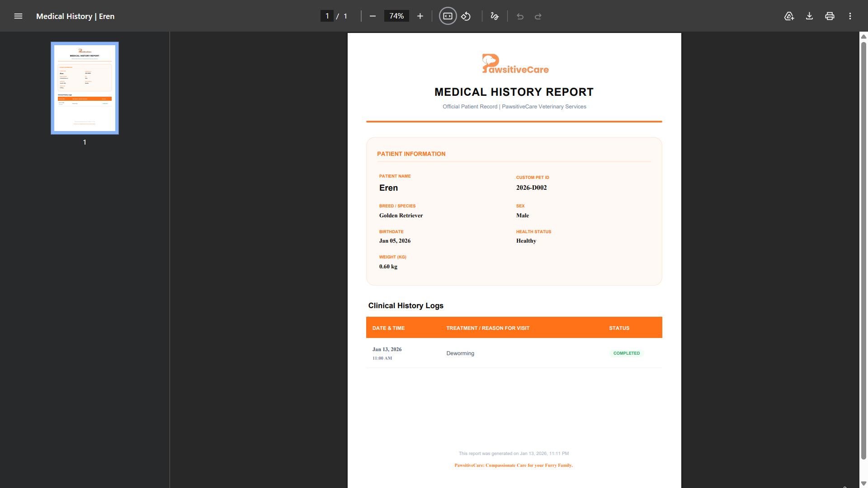Add the PDF to Google Drive
This screenshot has height=488, width=868.
coord(789,16)
